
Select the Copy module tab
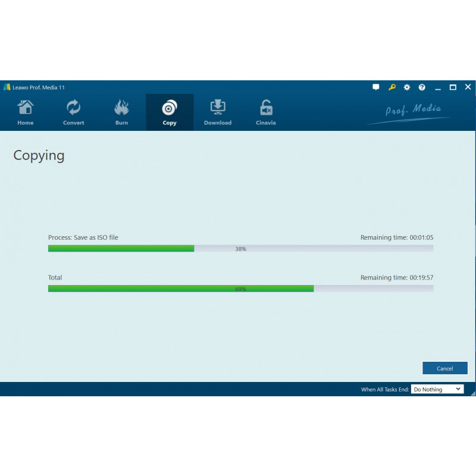170,112
